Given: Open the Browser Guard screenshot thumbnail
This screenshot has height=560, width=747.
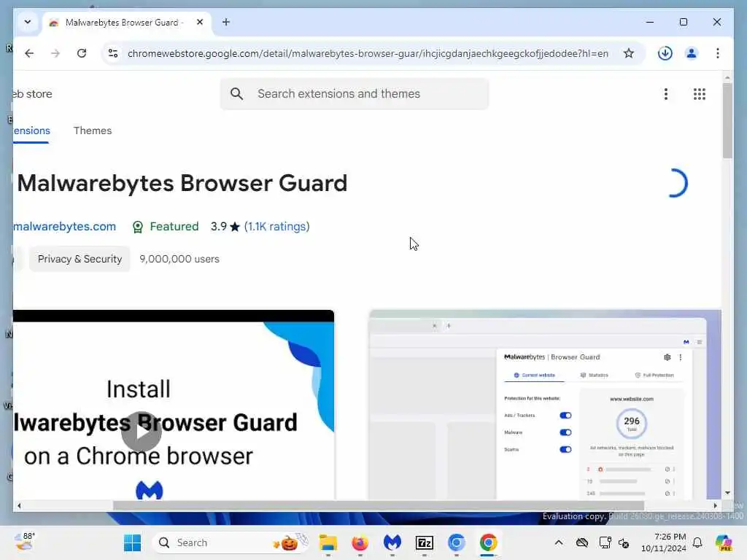Looking at the screenshot, I should click(x=545, y=405).
